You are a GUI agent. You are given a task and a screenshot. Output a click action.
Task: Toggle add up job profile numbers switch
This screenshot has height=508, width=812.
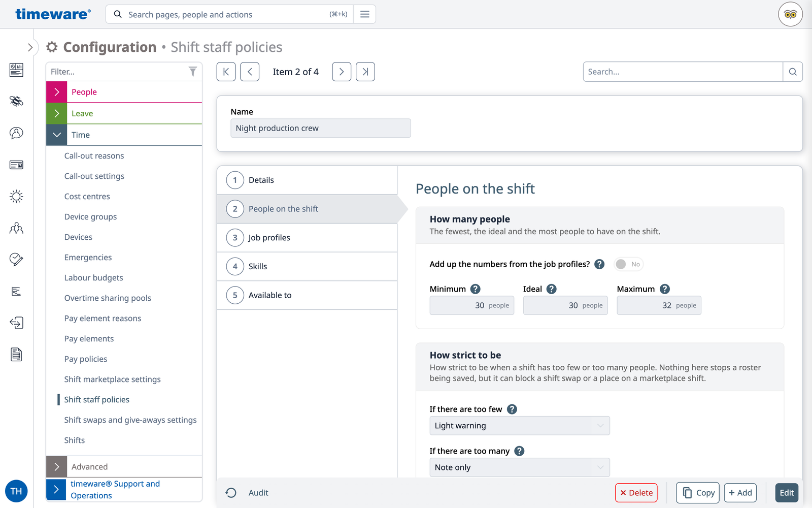click(628, 264)
